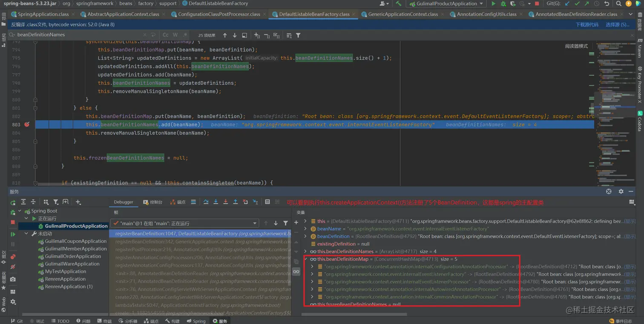Click the Git Update Project arrow
This screenshot has height=324, width=644.
[x=567, y=4]
